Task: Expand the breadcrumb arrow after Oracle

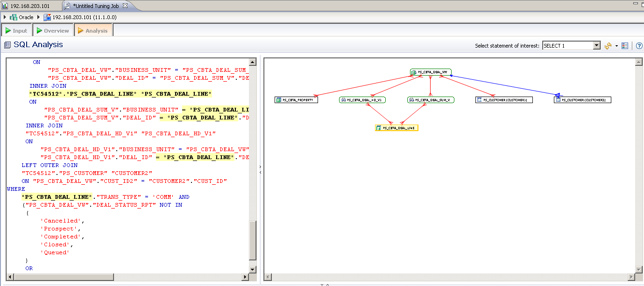Action: click(39, 17)
